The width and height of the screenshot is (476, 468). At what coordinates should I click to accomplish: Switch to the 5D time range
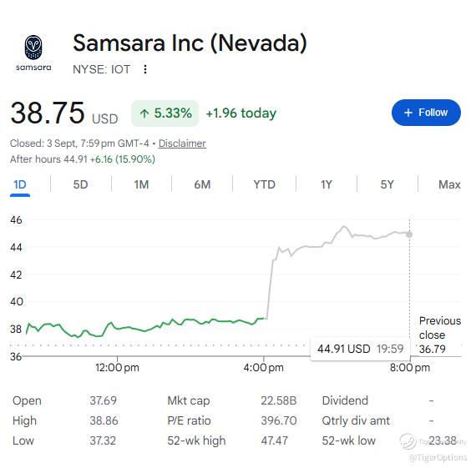pyautogui.click(x=80, y=184)
